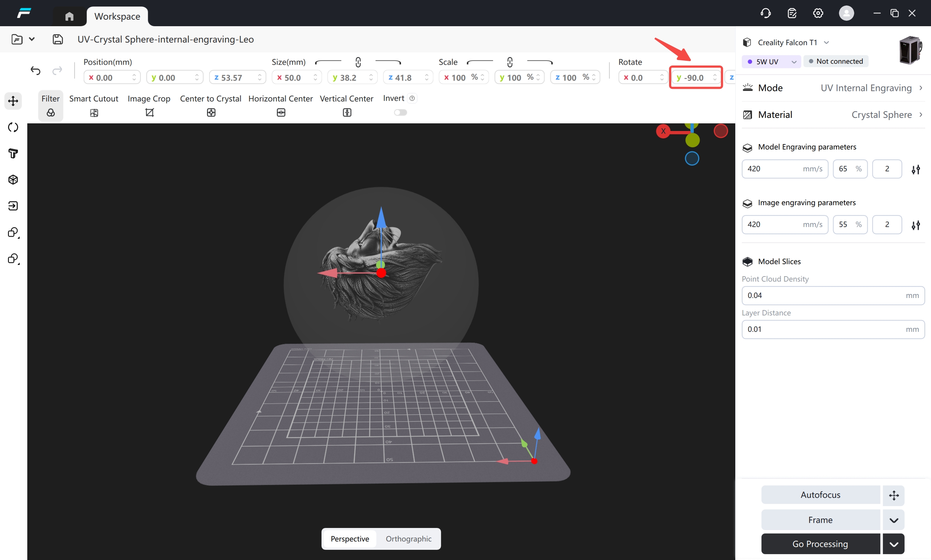Viewport: 931px width, 560px height.
Task: Select the 3D model cube tool
Action: pos(13,180)
